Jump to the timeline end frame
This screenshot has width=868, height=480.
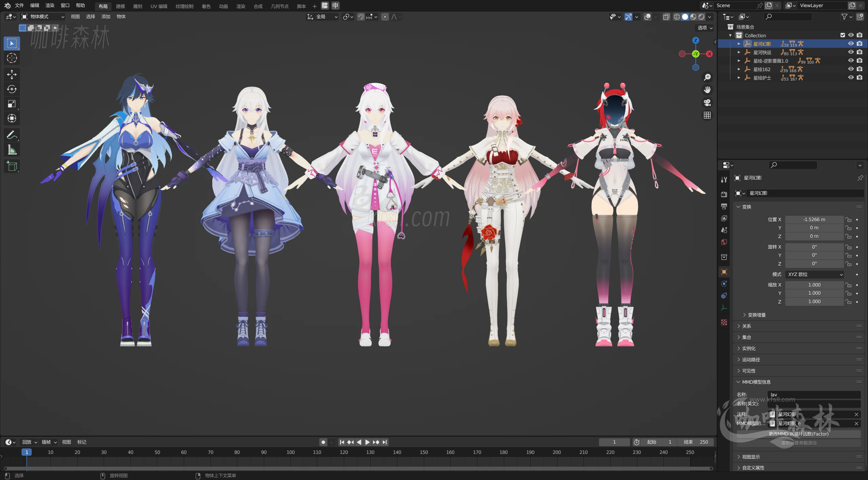(384, 442)
